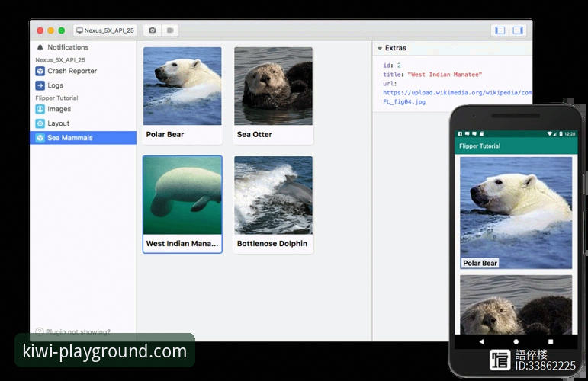This screenshot has height=381, width=588.
Task: Select the West Indian Manatee card
Action: point(182,204)
